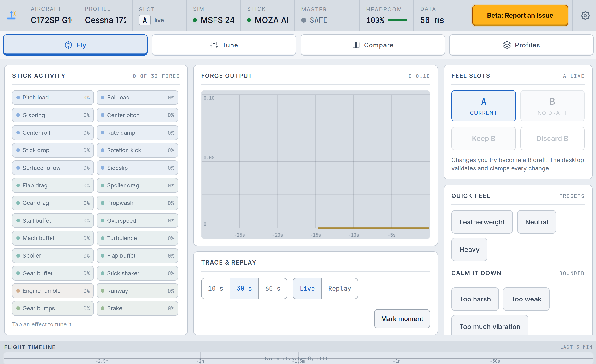Tap the Flap drag effect
The width and height of the screenshot is (596, 364).
tap(53, 185)
